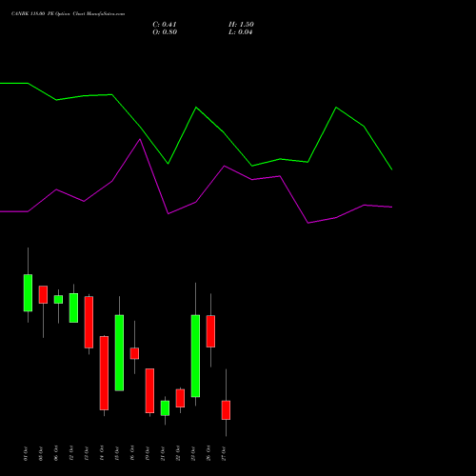Screen dimensions: 476x476
Task: Click the small red candlestick for 16 Oct
Action: click(x=134, y=353)
